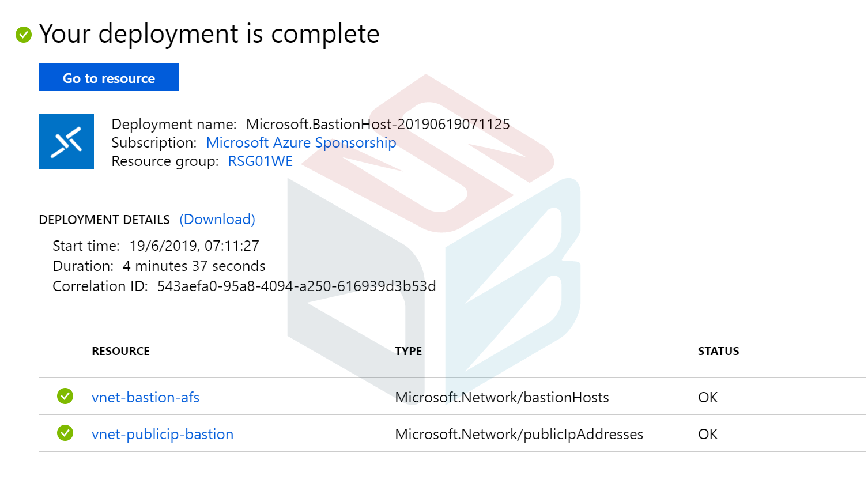
Task: Click the STATUS column header
Action: tap(718, 351)
